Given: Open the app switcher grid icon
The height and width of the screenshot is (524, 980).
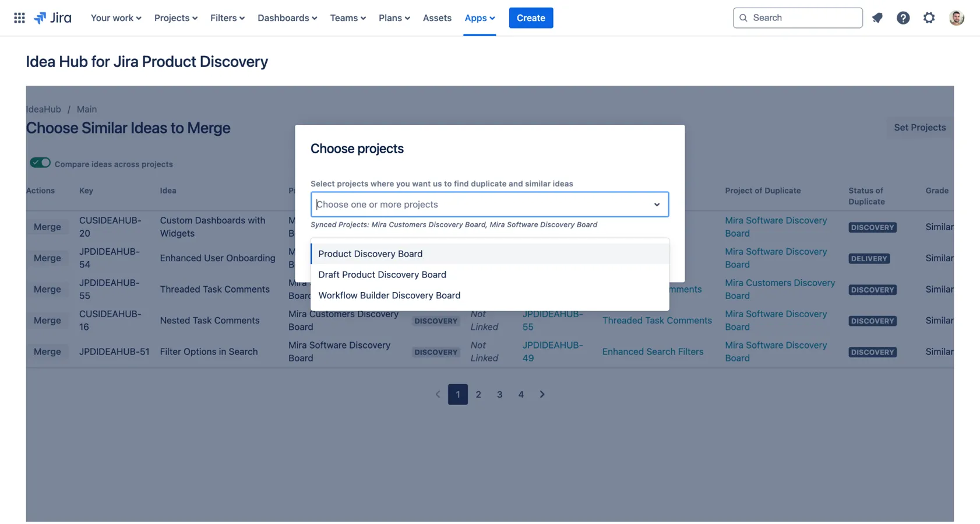Looking at the screenshot, I should [x=19, y=17].
